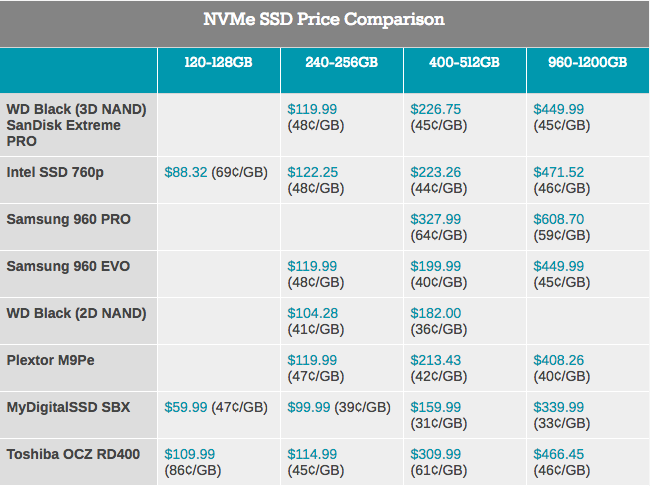The height and width of the screenshot is (486, 650).
Task: Open the $408.26 Plextor M9Pe price
Action: (x=559, y=360)
